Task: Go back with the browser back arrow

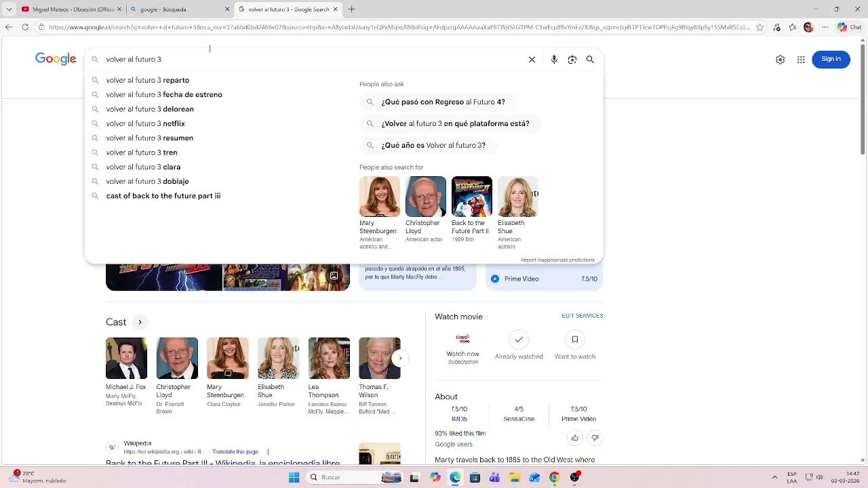Action: [9, 27]
